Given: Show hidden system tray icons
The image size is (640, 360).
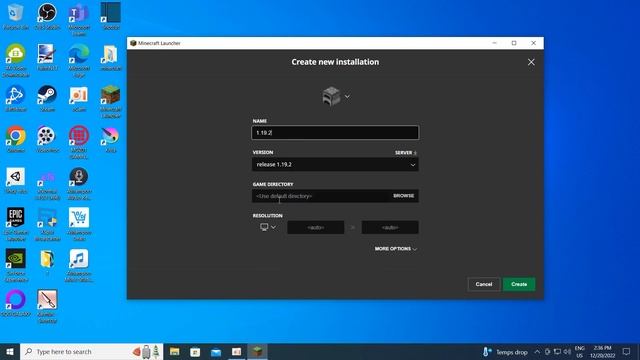Looking at the screenshot, I should (x=537, y=351).
